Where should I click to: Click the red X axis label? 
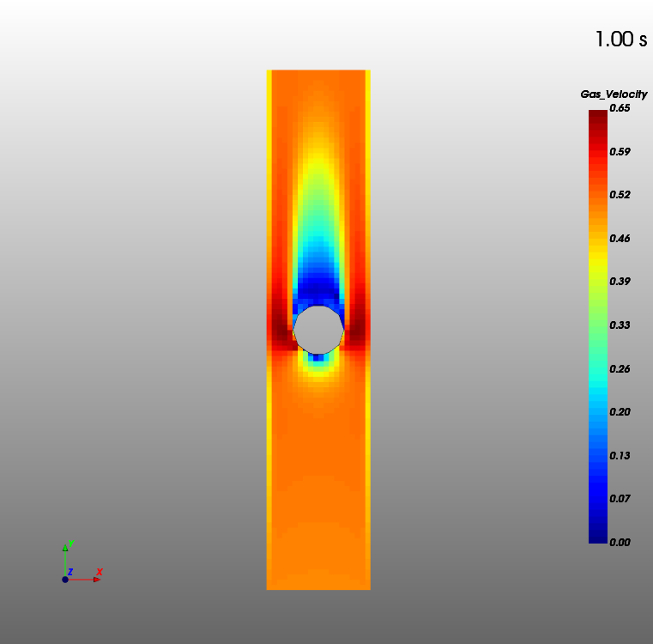coord(100,571)
